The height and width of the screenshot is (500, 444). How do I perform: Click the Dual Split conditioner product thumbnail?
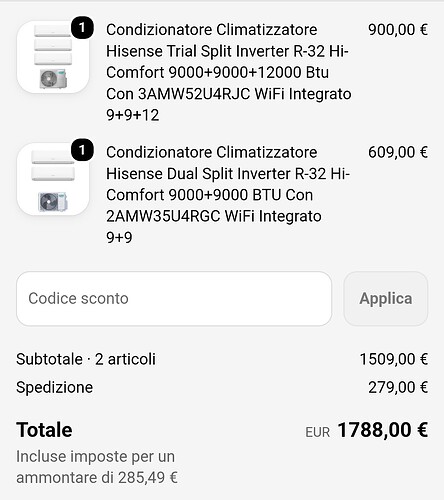[x=53, y=179]
